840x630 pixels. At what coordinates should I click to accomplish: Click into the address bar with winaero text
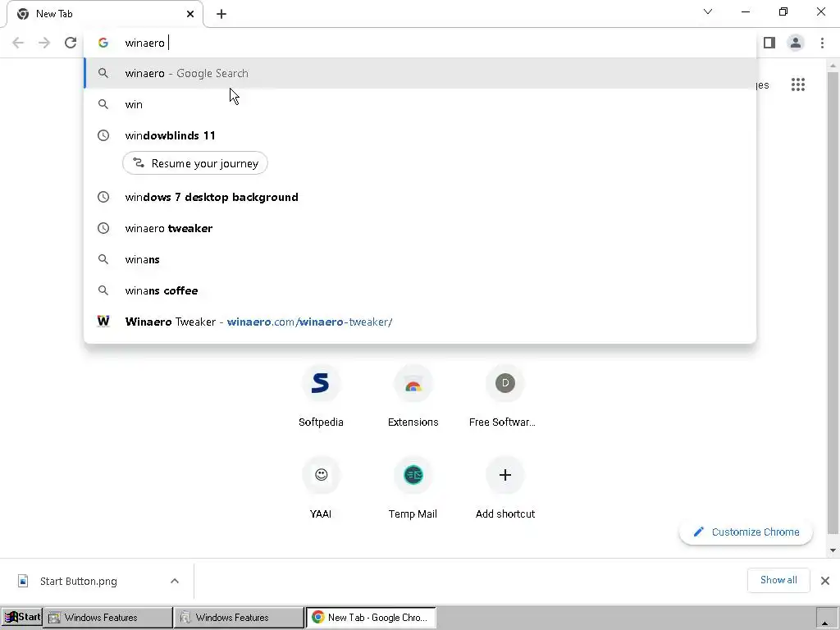tap(420, 43)
